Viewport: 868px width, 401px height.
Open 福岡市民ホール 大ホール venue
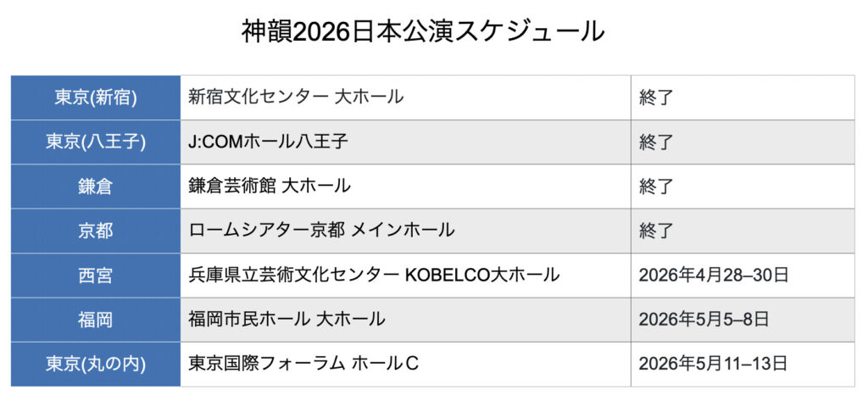[287, 320]
